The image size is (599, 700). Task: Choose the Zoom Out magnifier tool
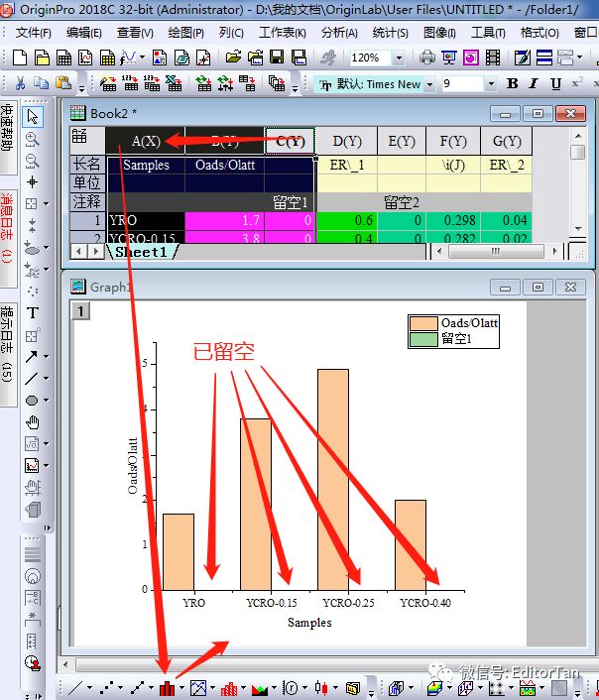pos(32,161)
